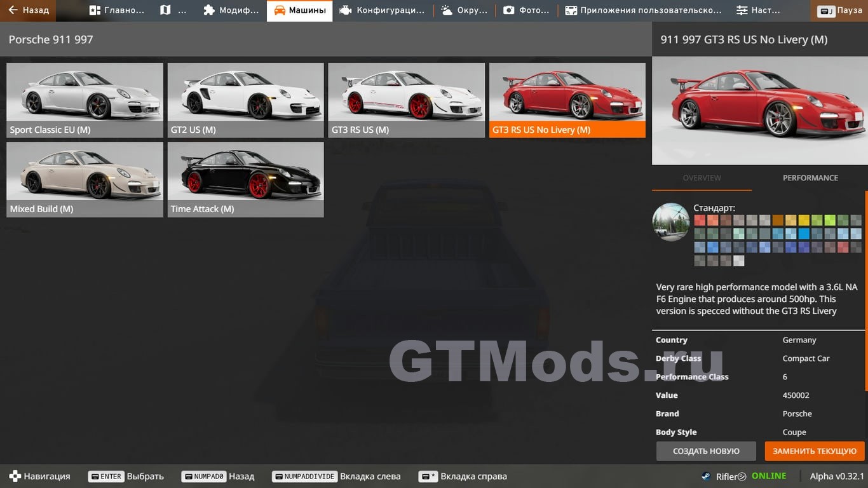Click the Brand value Porsche
The height and width of the screenshot is (488, 868).
pyautogui.click(x=797, y=414)
